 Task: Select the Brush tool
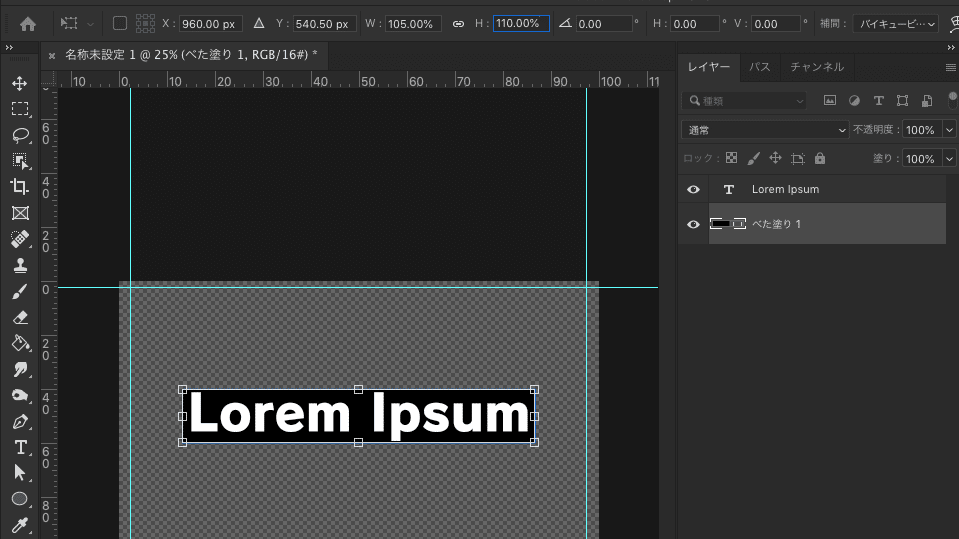20,292
